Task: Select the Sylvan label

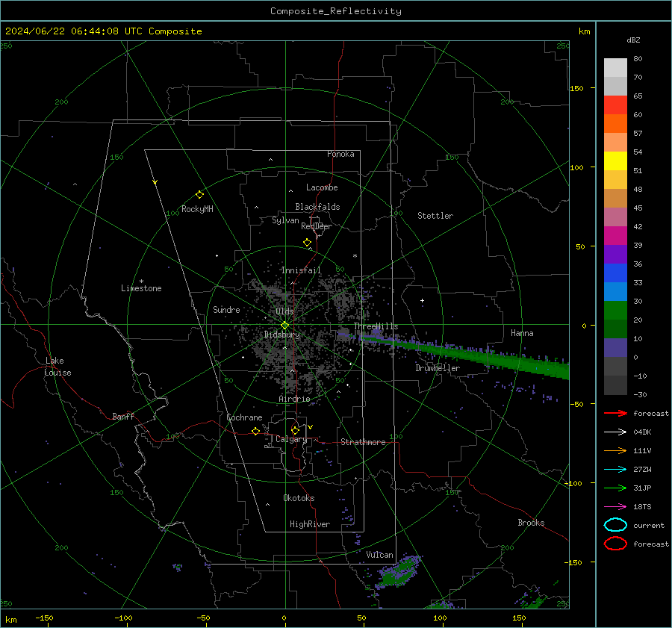Action: coord(285,220)
